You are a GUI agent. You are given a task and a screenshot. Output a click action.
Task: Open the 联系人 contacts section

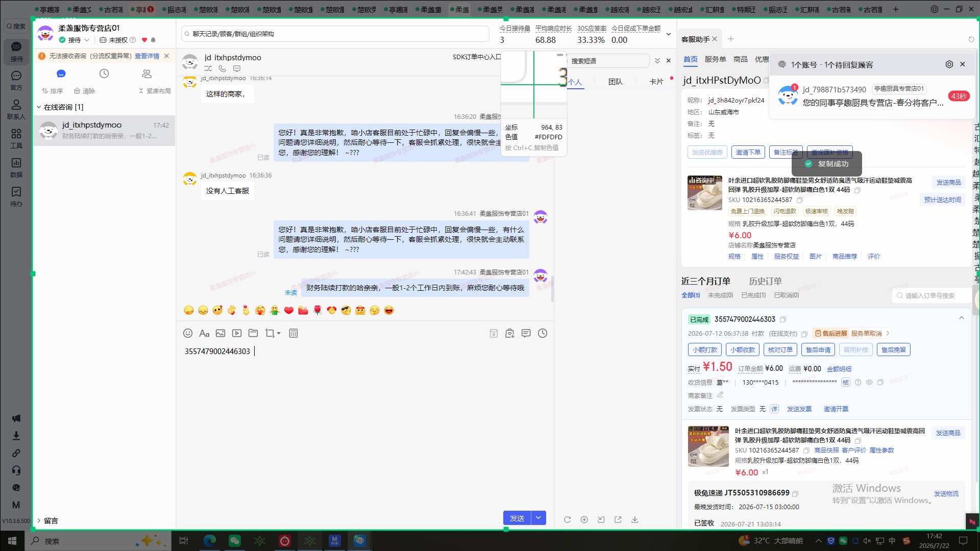[16, 110]
